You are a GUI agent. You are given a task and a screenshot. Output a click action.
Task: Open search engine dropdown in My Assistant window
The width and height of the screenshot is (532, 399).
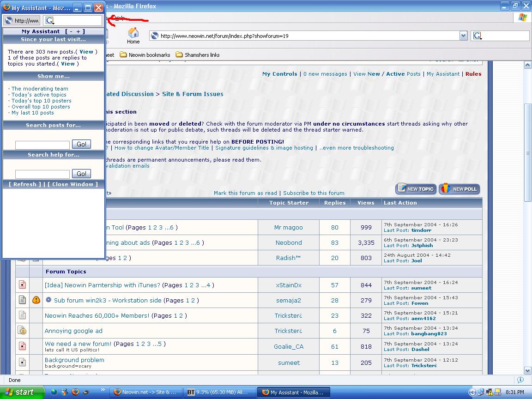coord(50,21)
